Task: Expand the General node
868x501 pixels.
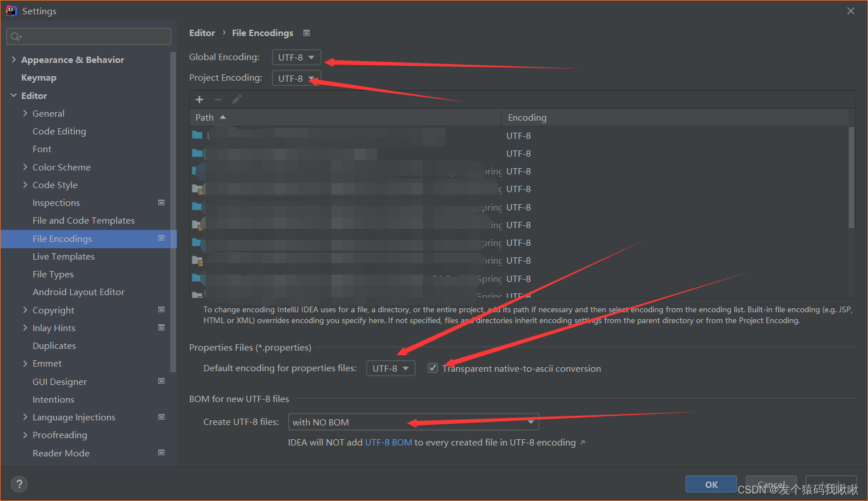Action: [x=25, y=113]
